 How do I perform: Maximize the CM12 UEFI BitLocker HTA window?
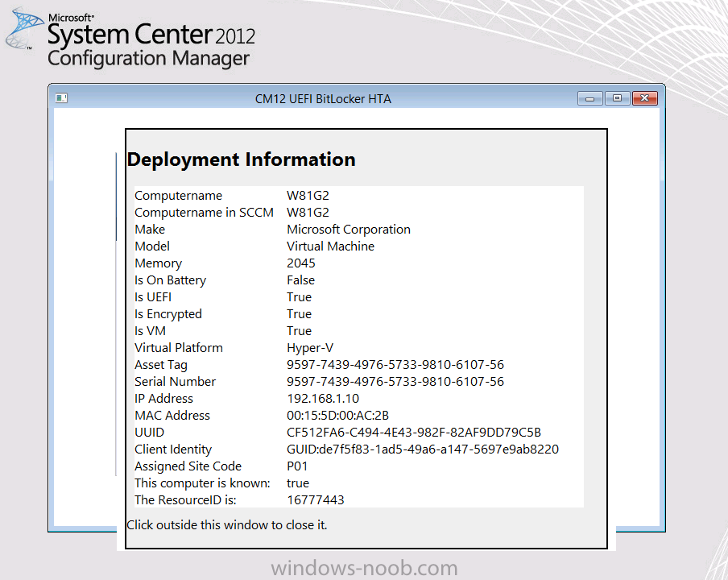pos(617,98)
